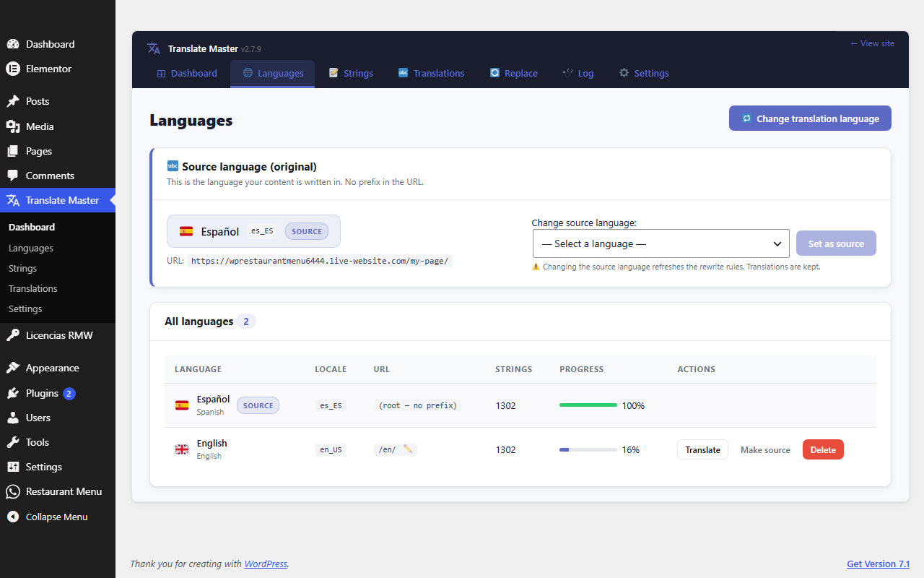Click the Comments speech bubble icon
The width and height of the screenshot is (924, 578).
pyautogui.click(x=13, y=176)
